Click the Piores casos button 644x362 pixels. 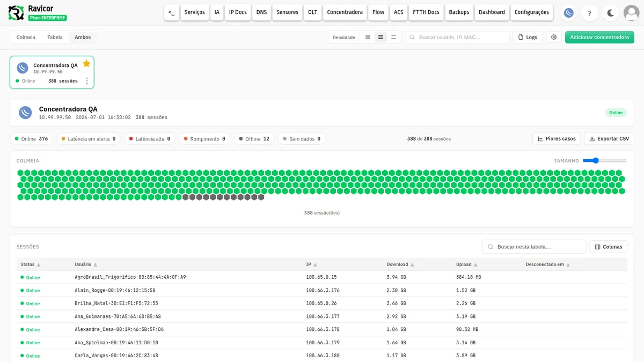[557, 139]
